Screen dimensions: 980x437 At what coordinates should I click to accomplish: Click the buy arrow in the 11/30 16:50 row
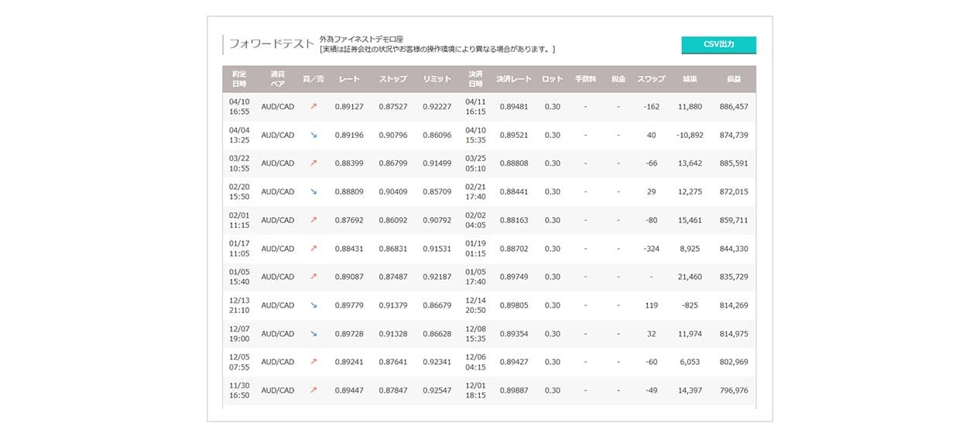point(314,391)
